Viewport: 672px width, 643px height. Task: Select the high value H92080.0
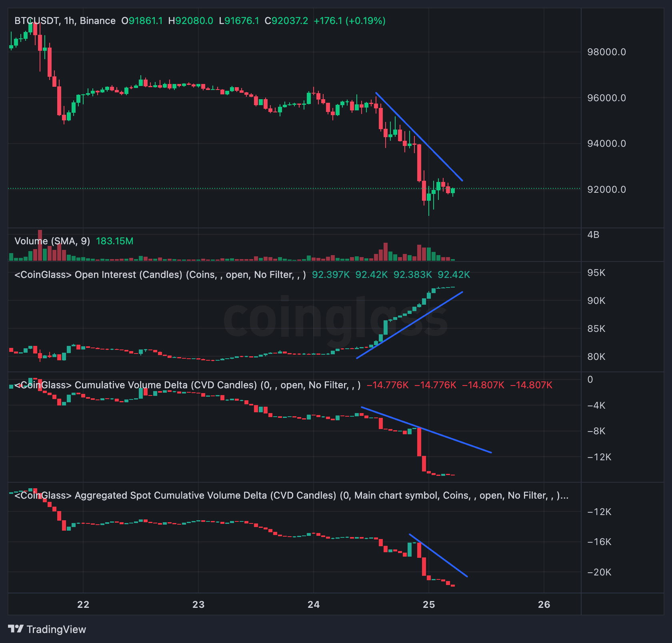point(190,21)
